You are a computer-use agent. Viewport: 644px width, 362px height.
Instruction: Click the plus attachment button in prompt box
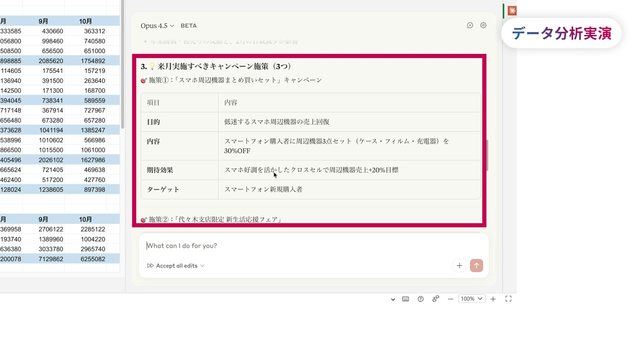(x=459, y=266)
